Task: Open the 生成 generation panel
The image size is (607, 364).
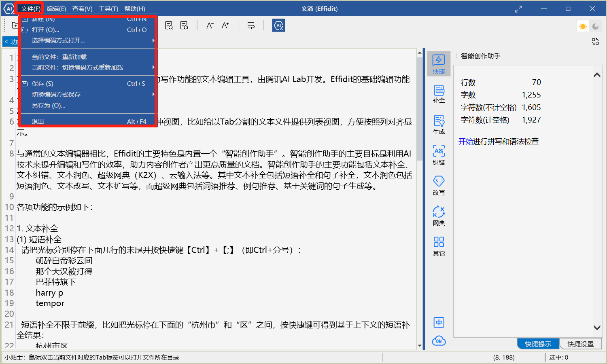Action: coord(439,125)
